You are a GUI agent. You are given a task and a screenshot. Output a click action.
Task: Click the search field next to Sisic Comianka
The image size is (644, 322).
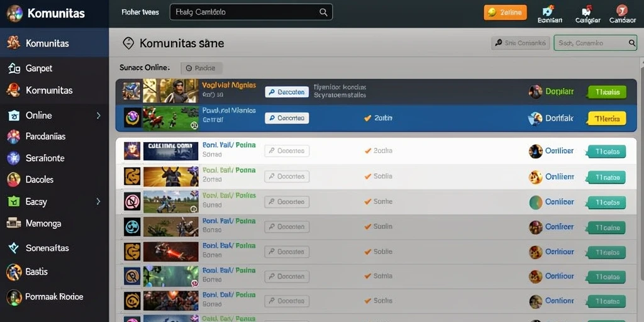(595, 43)
